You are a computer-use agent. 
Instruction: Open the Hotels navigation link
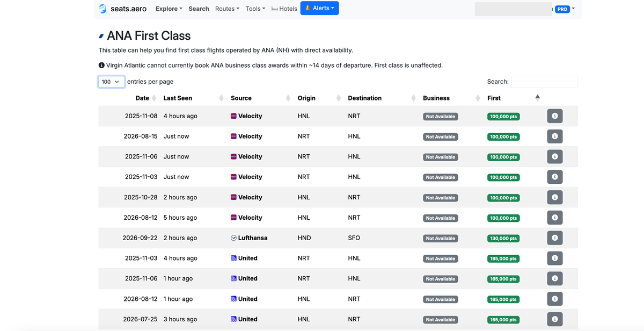284,9
